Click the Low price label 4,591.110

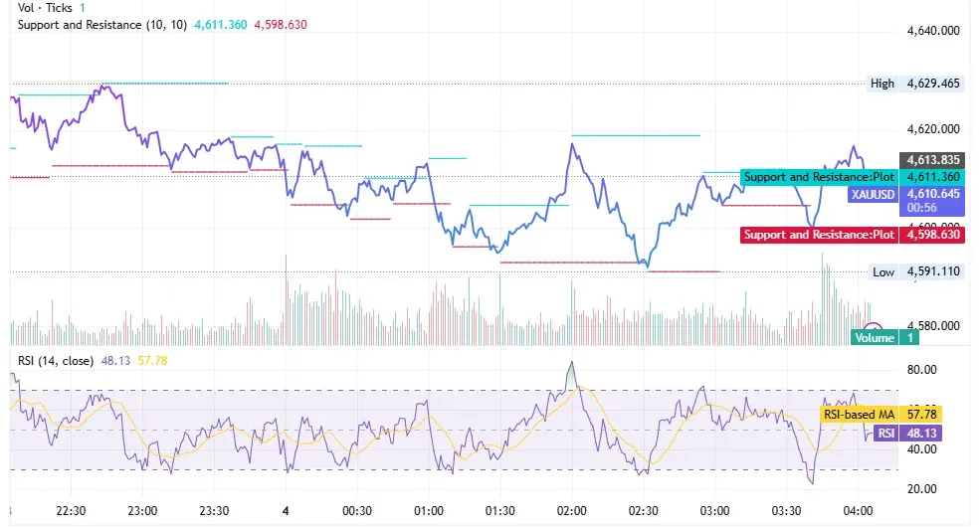[933, 271]
